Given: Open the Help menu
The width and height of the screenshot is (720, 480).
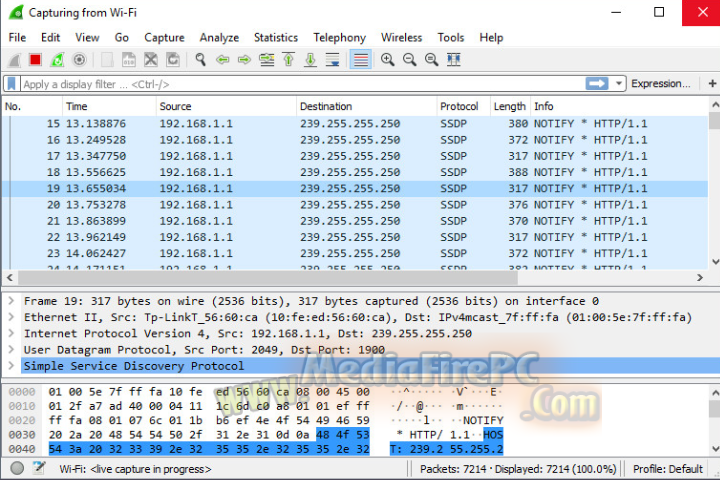Looking at the screenshot, I should click(491, 38).
